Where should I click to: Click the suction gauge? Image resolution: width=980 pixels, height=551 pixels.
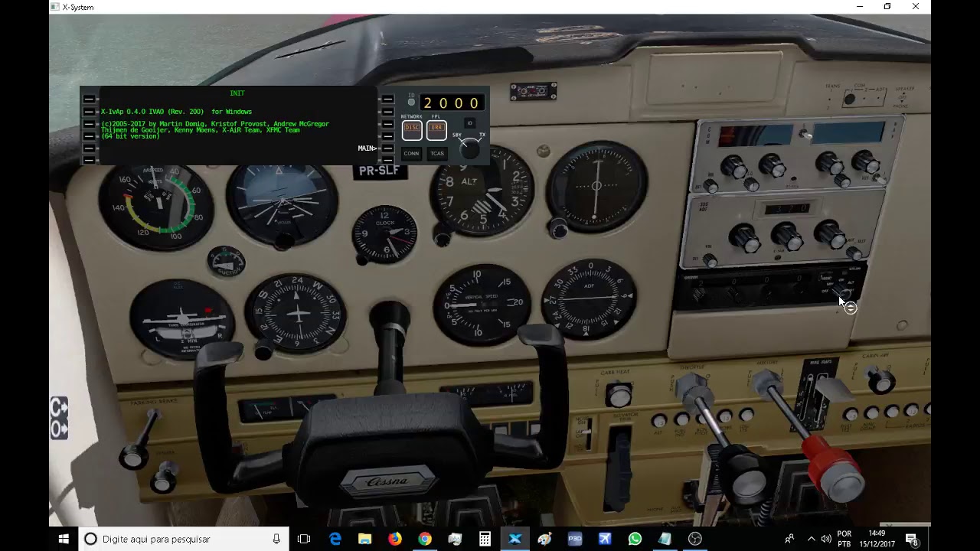[x=226, y=262]
